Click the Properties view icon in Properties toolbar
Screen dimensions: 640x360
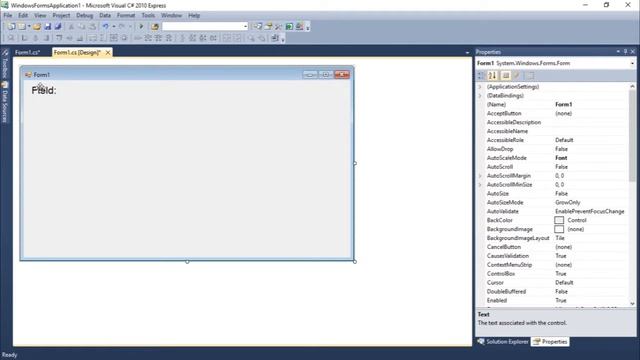coord(506,76)
